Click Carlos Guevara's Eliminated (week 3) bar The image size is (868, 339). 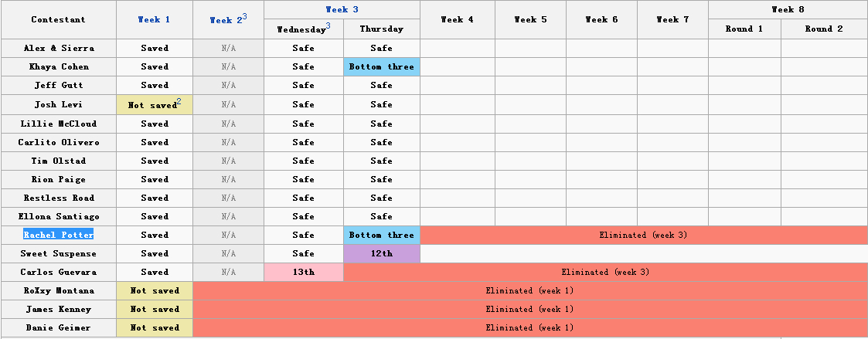(605, 272)
